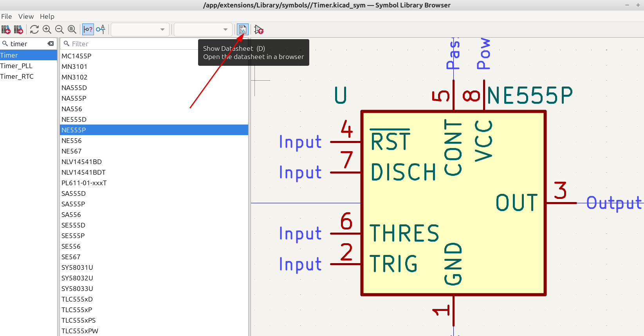644x336 pixels.
Task: Click the zoom to fit icon
Action: [72, 29]
